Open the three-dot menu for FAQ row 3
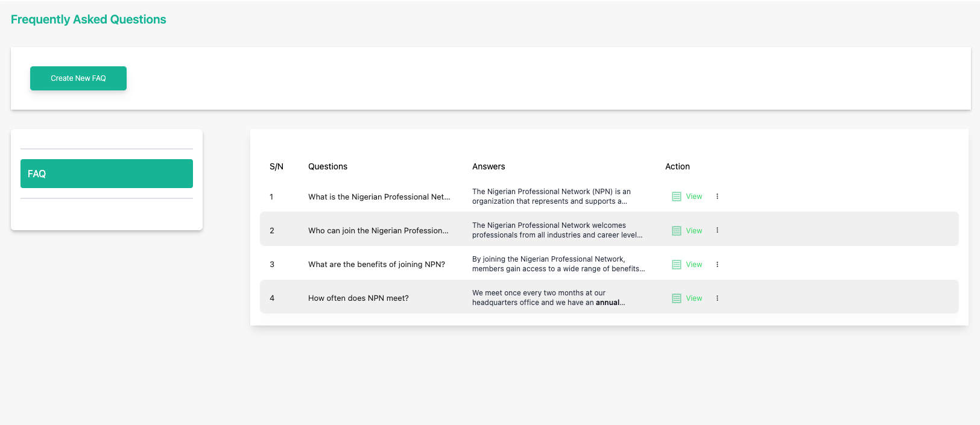Viewport: 980px width, 425px height. [x=717, y=265]
